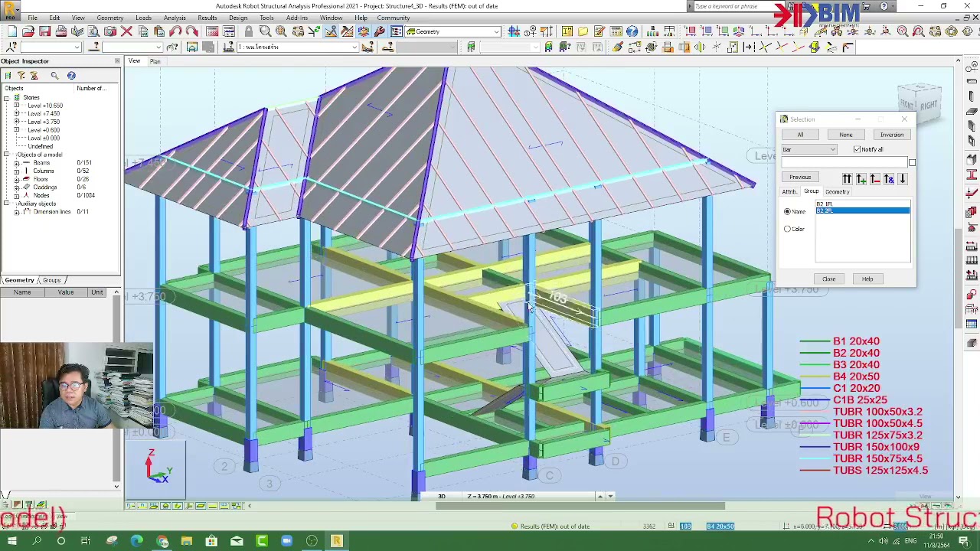980x551 pixels.
Task: Click the Previous button
Action: pos(800,177)
